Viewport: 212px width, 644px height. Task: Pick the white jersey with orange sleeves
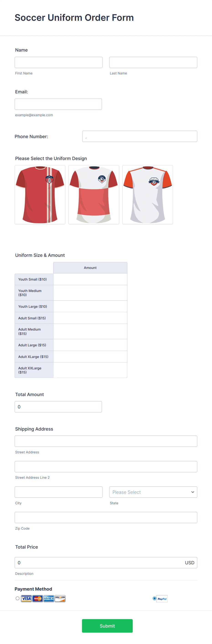click(x=147, y=195)
